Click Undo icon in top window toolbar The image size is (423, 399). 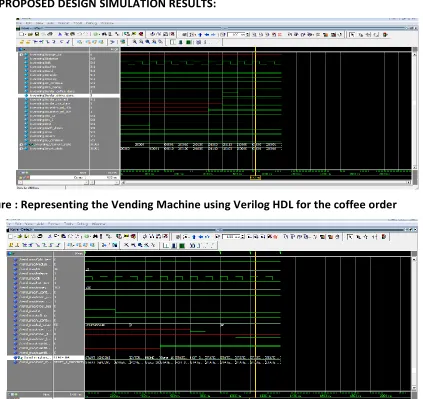[80, 34]
